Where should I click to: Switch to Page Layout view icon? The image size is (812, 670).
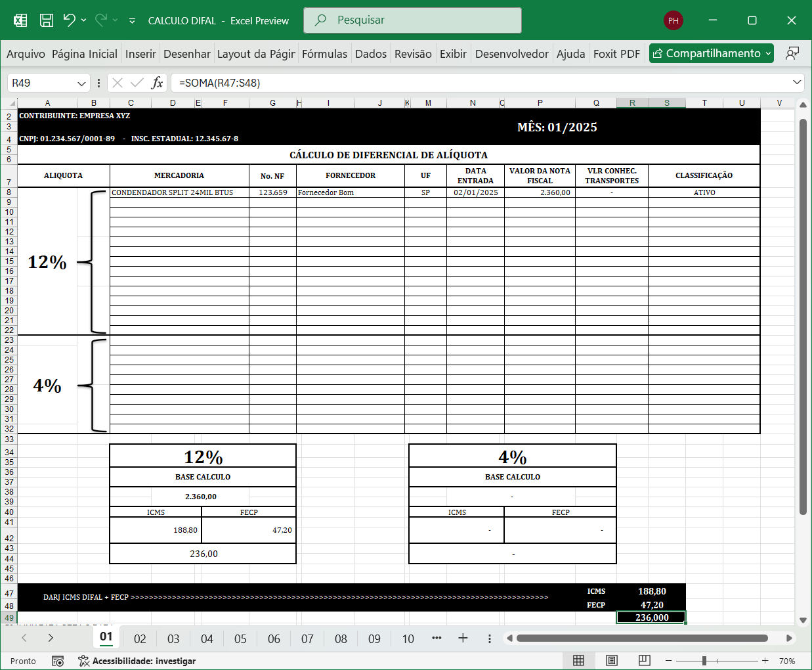tap(612, 661)
